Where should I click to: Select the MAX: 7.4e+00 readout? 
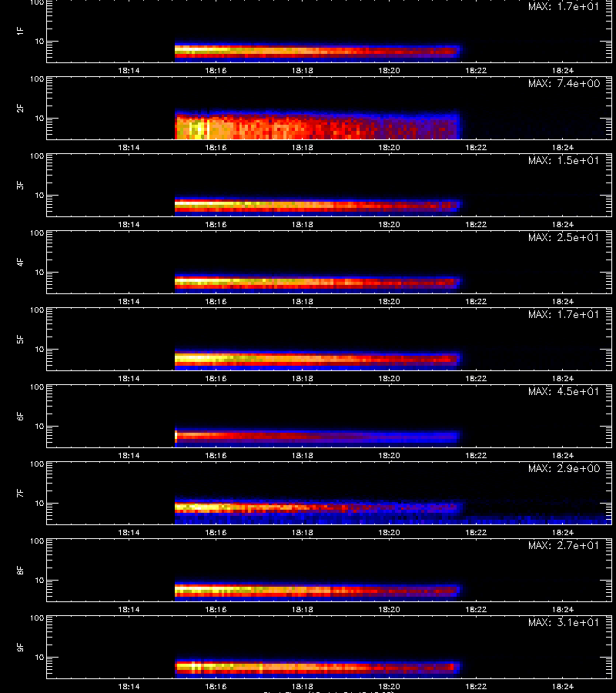coord(564,83)
